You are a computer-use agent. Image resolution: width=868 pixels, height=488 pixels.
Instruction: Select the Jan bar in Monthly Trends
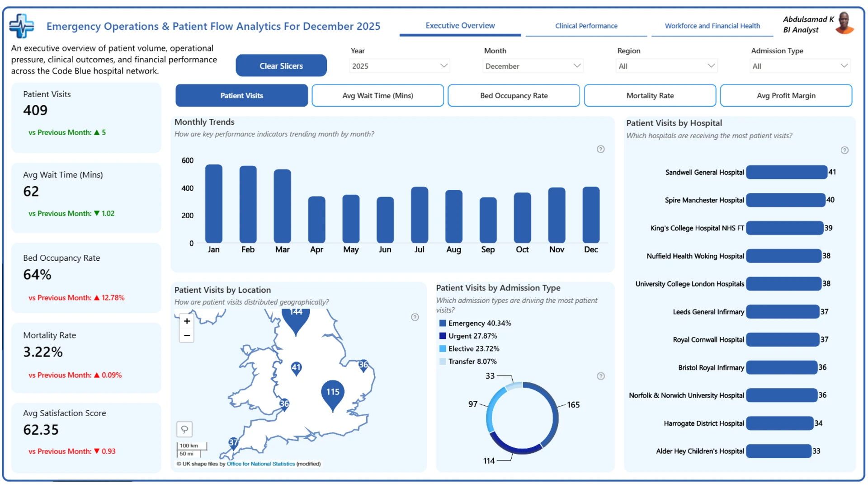pyautogui.click(x=213, y=204)
